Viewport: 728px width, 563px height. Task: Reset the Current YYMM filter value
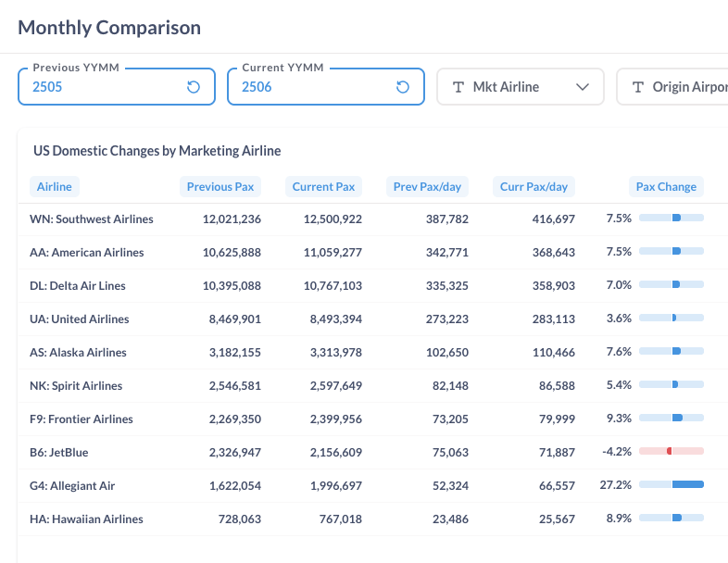pos(403,87)
